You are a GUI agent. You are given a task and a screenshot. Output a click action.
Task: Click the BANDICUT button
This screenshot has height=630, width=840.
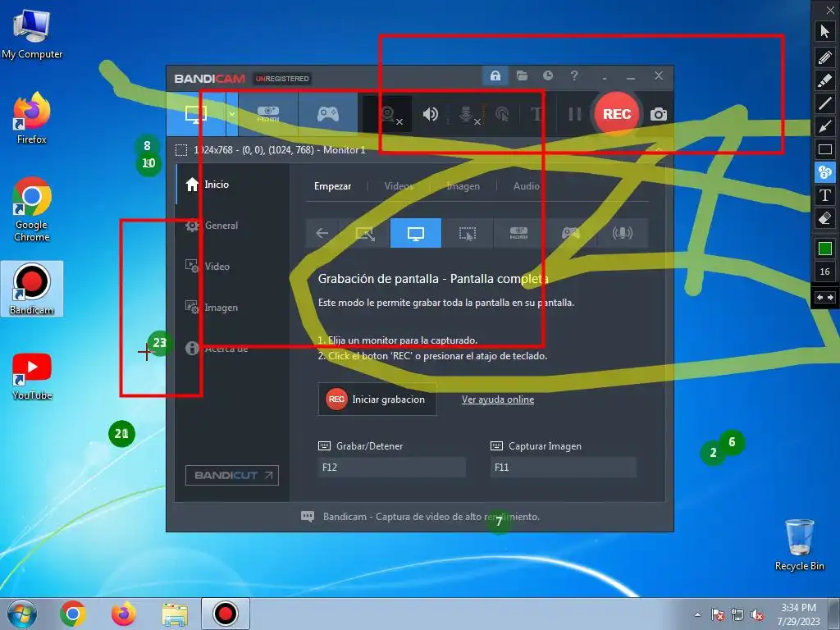coord(232,475)
